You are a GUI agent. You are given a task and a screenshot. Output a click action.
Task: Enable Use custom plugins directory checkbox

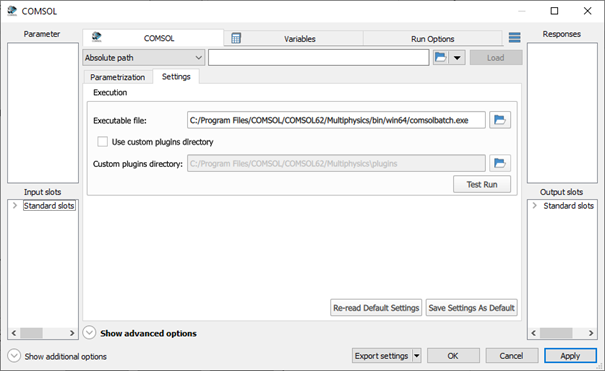point(102,142)
